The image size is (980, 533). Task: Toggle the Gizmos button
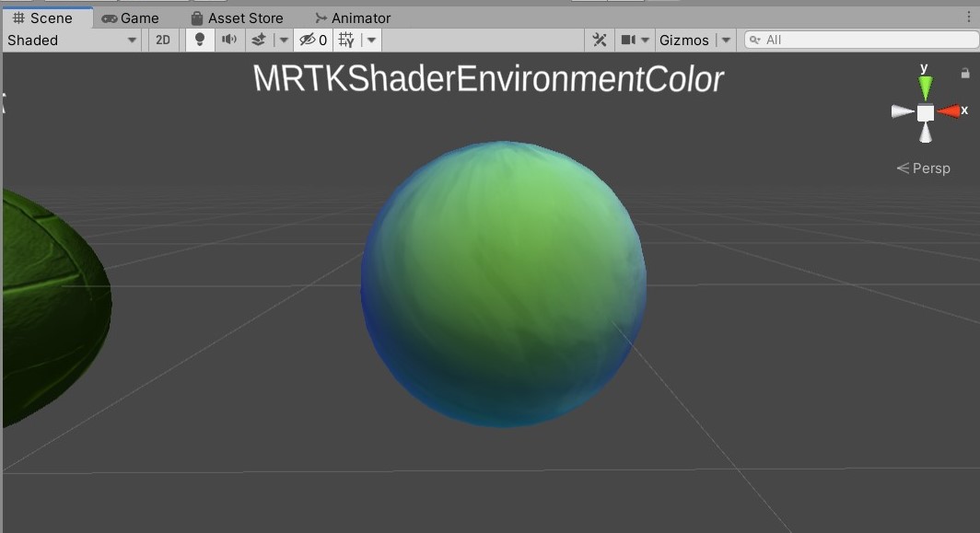[x=683, y=40]
